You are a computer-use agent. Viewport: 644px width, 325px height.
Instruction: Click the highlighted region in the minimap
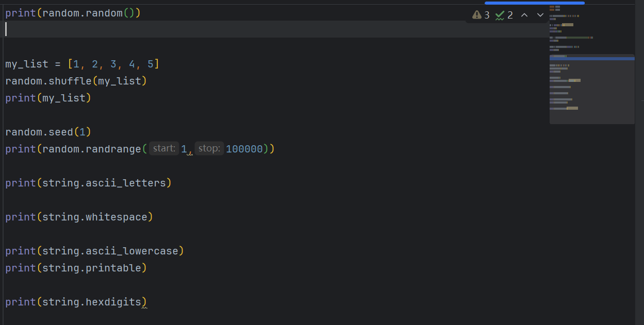pos(592,58)
